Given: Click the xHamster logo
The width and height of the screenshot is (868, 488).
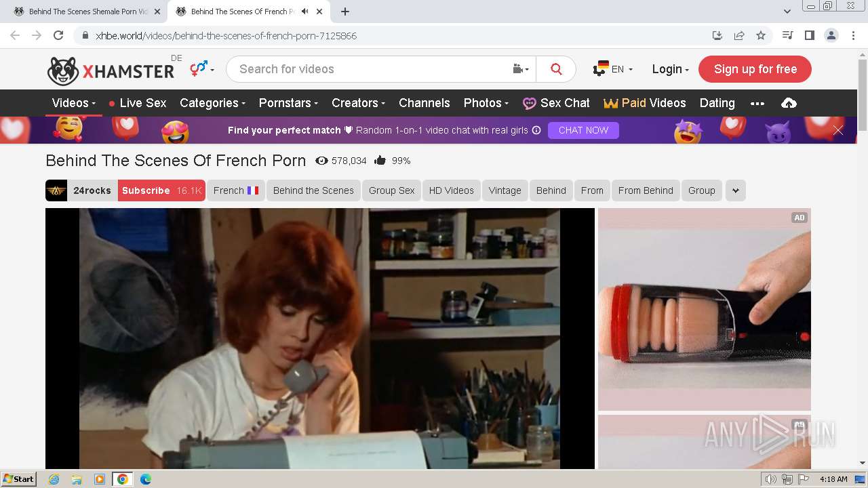Looking at the screenshot, I should tap(111, 70).
